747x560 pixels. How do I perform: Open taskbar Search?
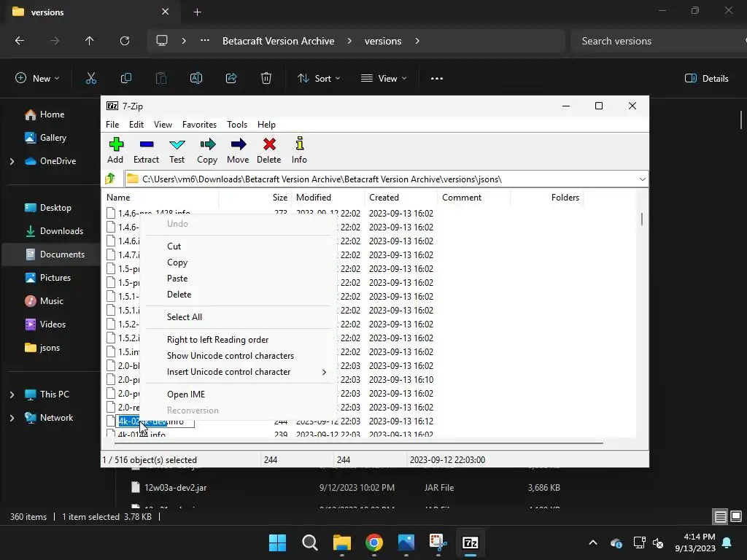click(309, 542)
